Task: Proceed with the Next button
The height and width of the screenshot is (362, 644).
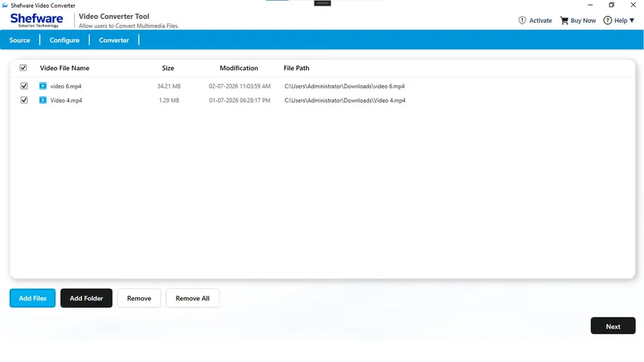Action: pos(613,326)
